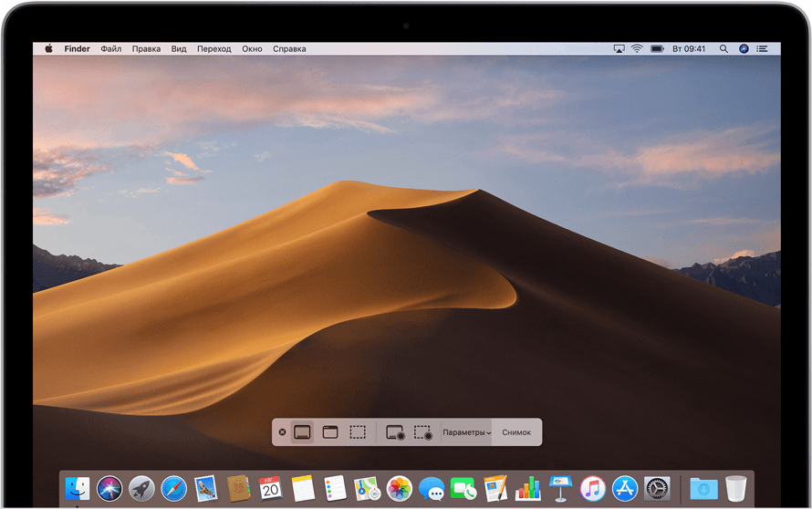Open Messages from the Dock

click(432, 488)
